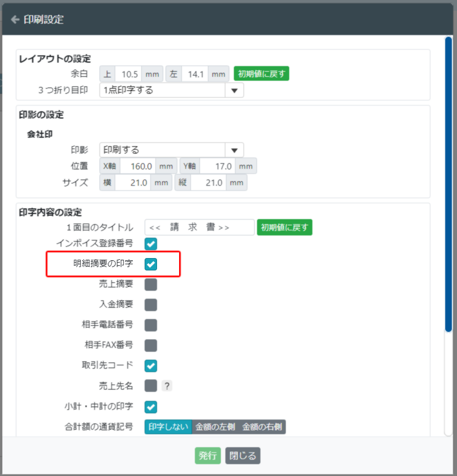457x476 pixels.
Task: Click the back arrow next to 印刷設定
Action: (15, 19)
